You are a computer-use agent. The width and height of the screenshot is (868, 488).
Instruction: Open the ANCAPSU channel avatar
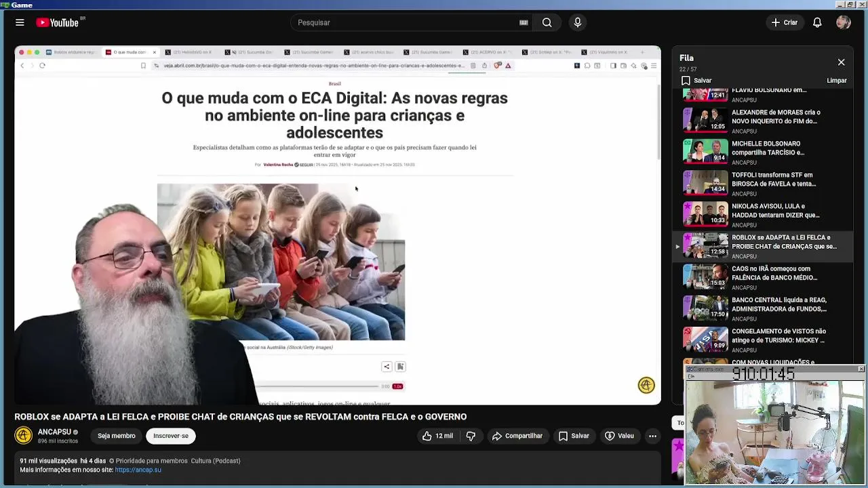click(24, 436)
